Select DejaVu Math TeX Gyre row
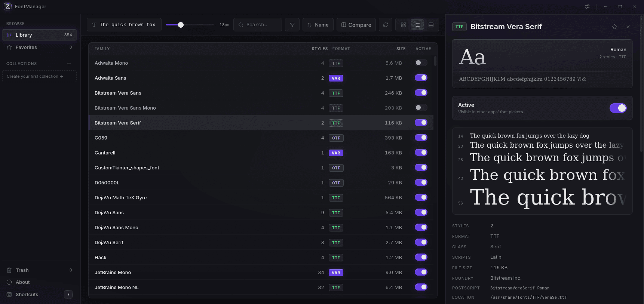This screenshot has width=644, height=304. coord(261,197)
